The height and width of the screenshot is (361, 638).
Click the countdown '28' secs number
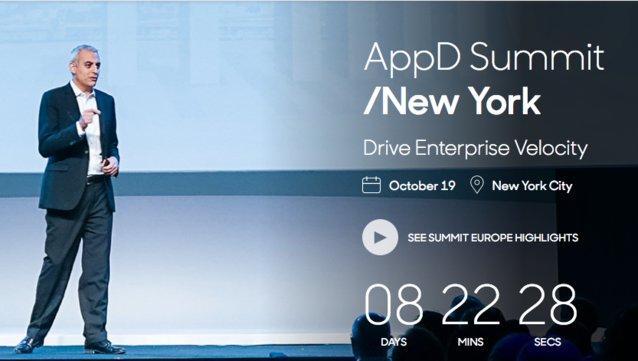[548, 305]
